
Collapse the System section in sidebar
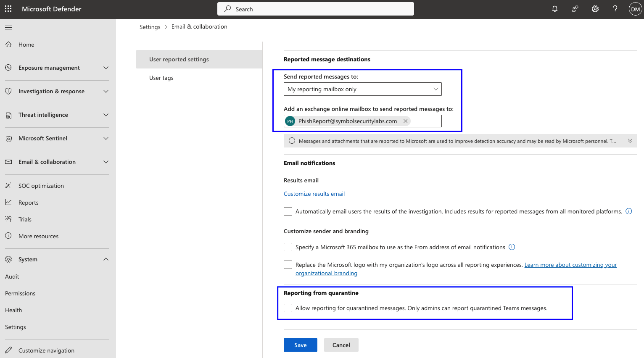coord(106,259)
